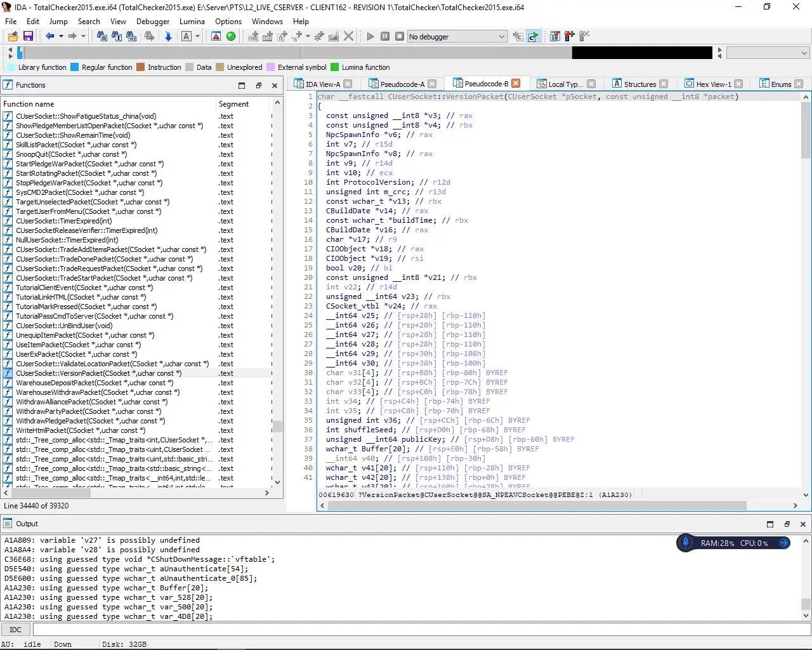Jump forward with the gray right arrow
This screenshot has height=650, width=812.
(72, 36)
